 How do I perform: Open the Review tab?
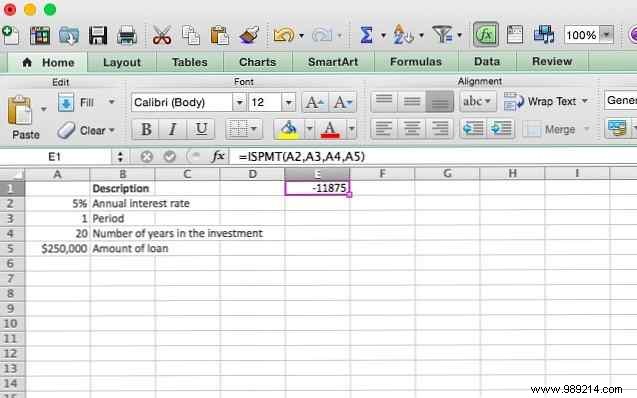[552, 61]
